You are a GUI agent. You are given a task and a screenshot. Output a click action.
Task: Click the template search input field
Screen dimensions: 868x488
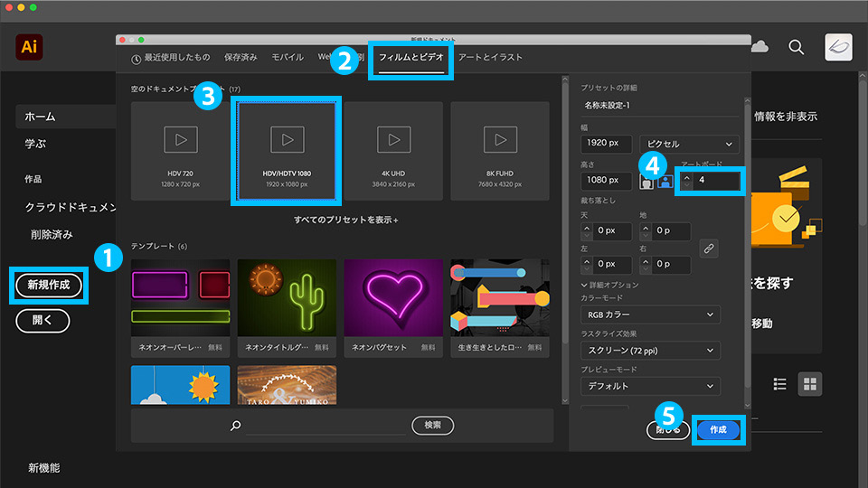pyautogui.click(x=326, y=426)
